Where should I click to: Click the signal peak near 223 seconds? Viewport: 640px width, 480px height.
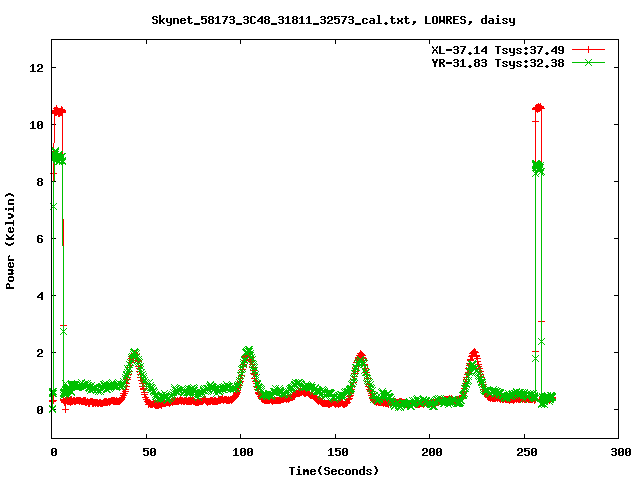click(x=473, y=354)
